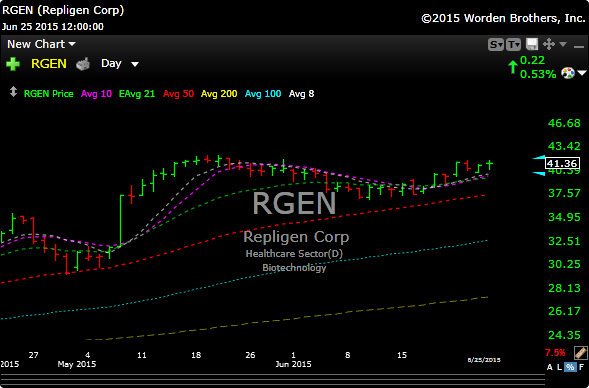The height and width of the screenshot is (388, 589).
Task: Click the May 2015 date axis label
Action: tap(77, 364)
